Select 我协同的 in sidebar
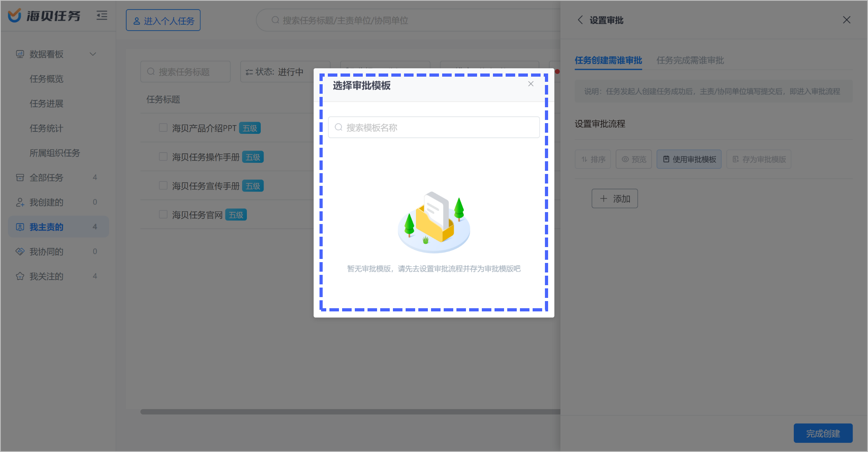The height and width of the screenshot is (452, 868). pos(58,251)
